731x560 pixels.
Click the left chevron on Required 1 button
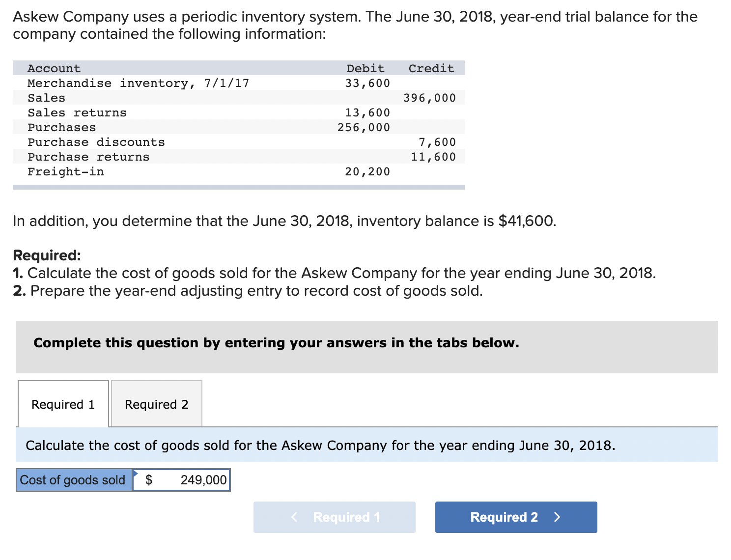click(x=294, y=517)
